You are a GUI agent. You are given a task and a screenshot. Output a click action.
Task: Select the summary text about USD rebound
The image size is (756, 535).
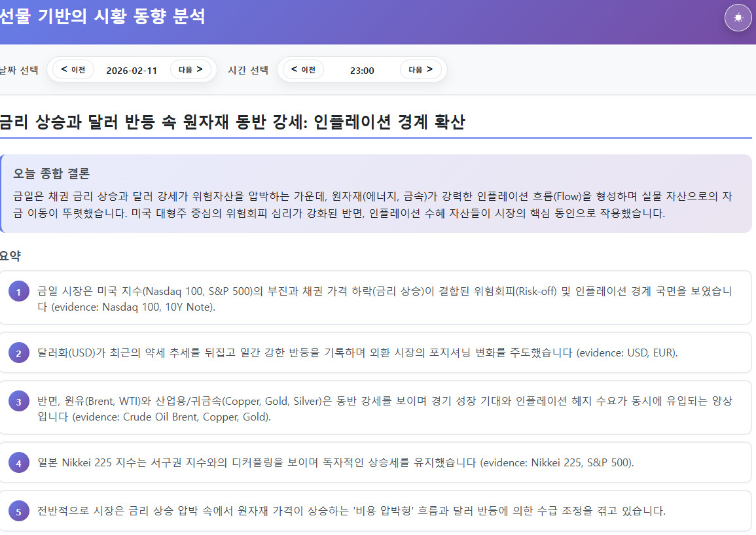tap(357, 353)
